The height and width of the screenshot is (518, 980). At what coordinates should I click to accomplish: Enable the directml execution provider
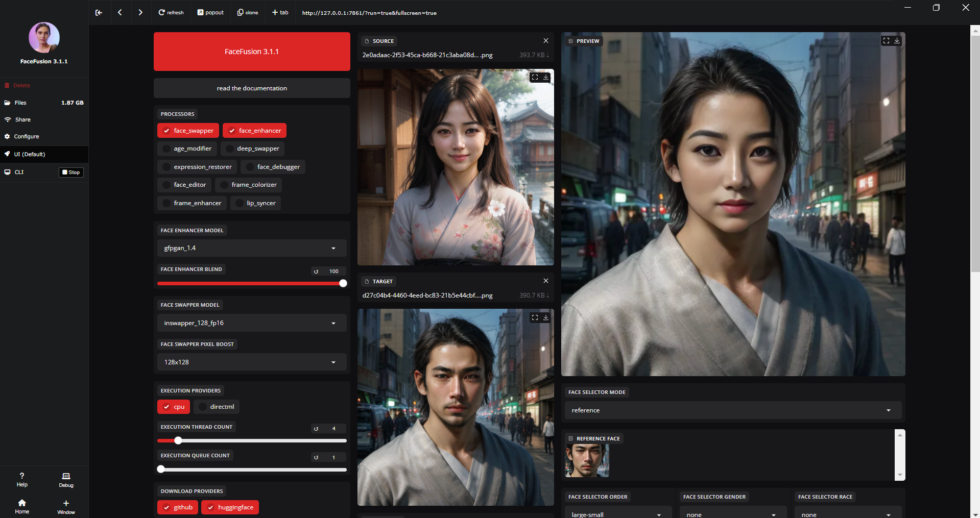(x=216, y=407)
